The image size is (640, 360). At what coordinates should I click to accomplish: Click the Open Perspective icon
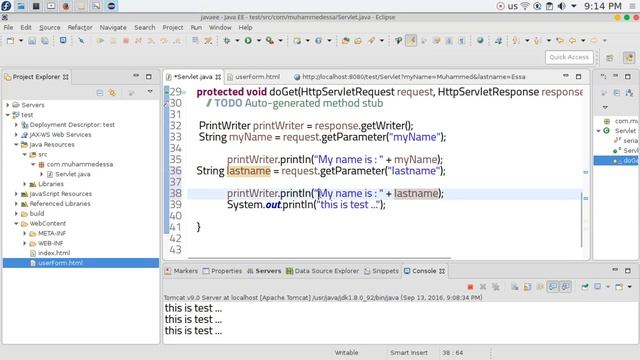pyautogui.click(x=610, y=58)
